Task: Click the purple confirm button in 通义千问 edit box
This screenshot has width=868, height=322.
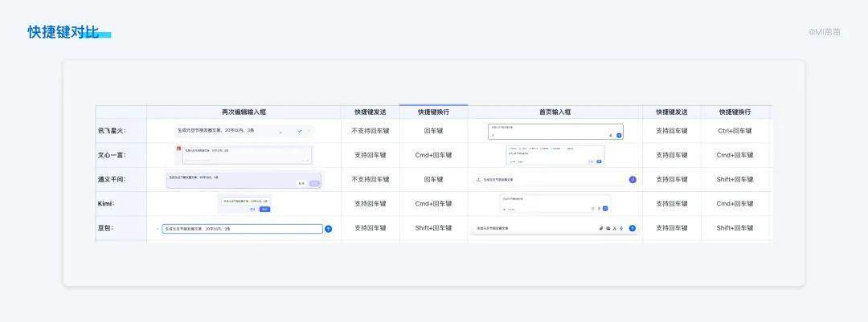Action: 314,183
